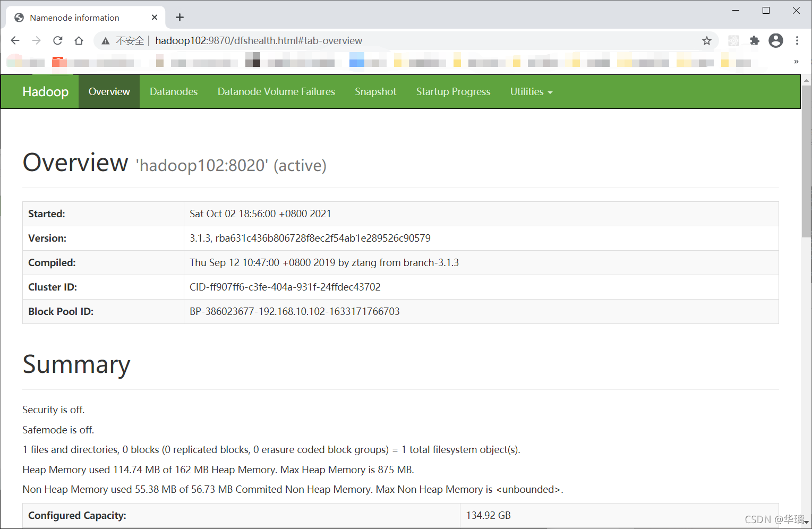The image size is (812, 529).
Task: Click the 'Version:' row label
Action: 47,238
